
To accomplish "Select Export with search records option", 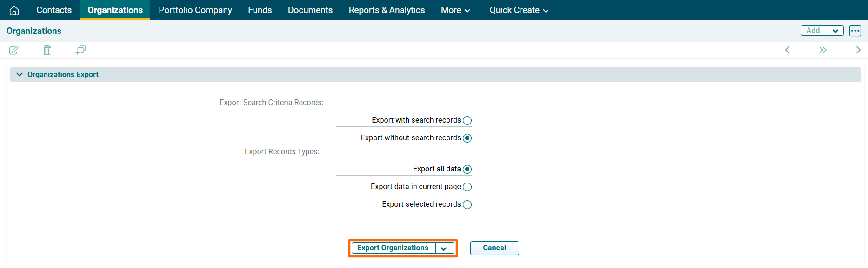I will [467, 121].
